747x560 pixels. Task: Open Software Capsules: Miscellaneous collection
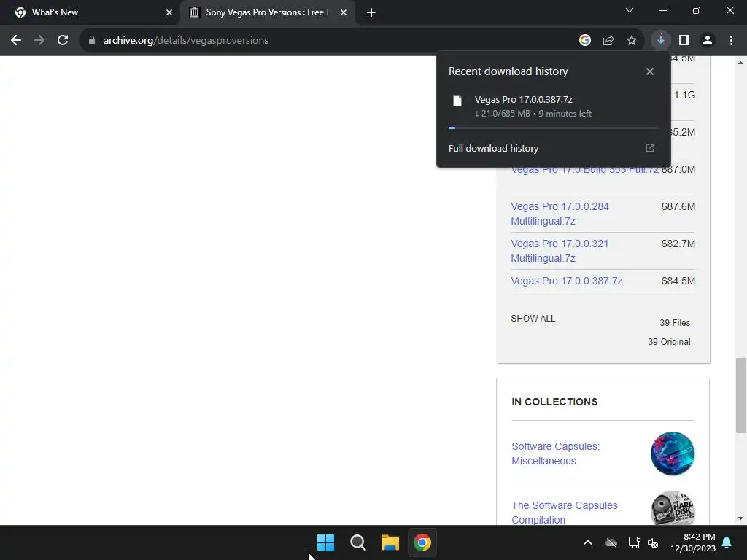tap(555, 454)
